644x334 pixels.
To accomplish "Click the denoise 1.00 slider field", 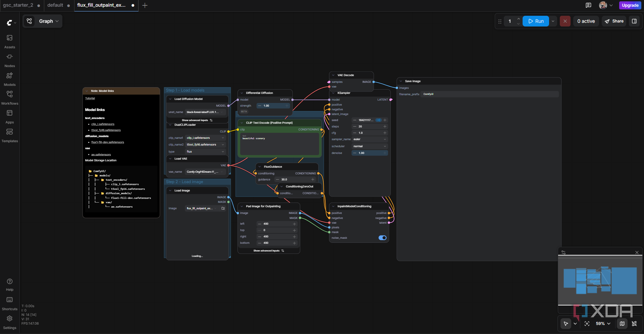I will pos(370,153).
